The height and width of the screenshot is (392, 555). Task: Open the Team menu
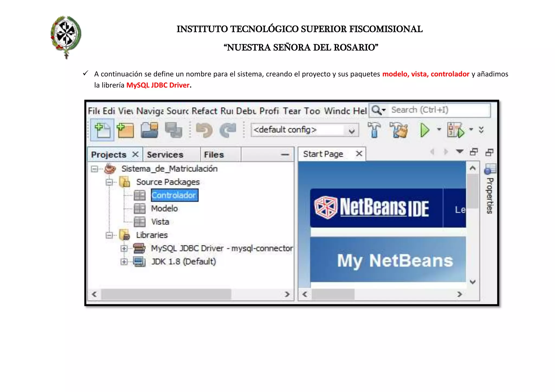[x=292, y=111]
